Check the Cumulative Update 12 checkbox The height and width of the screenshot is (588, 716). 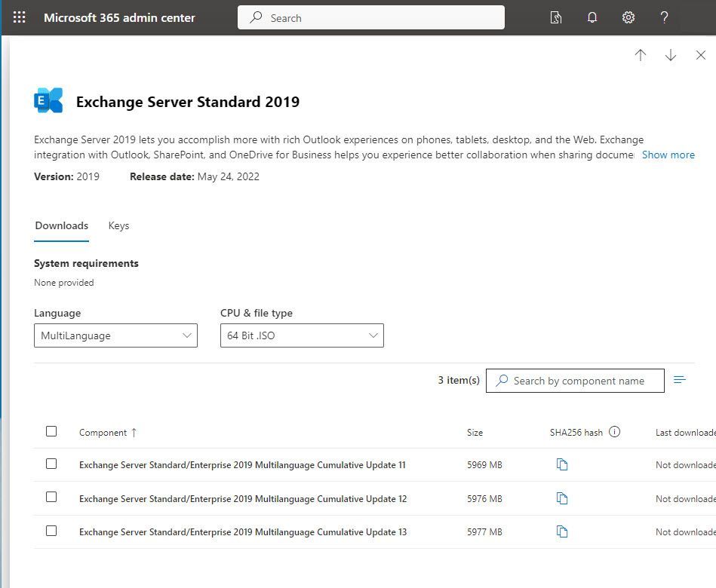[51, 498]
